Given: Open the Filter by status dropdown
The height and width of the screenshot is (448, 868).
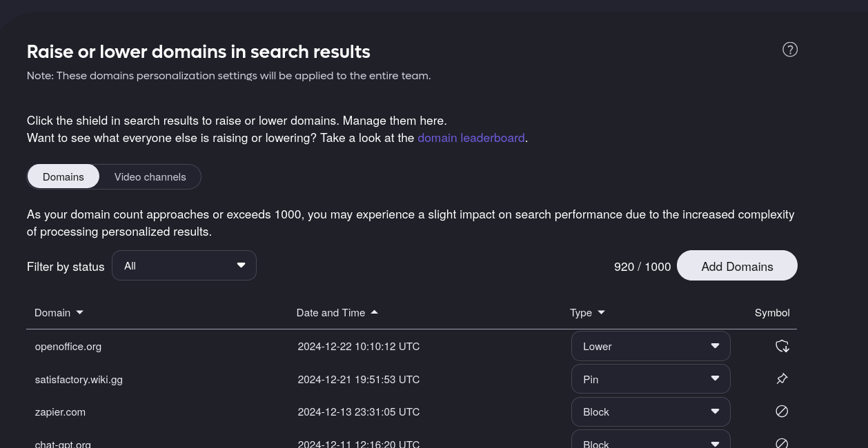Looking at the screenshot, I should coord(184,265).
